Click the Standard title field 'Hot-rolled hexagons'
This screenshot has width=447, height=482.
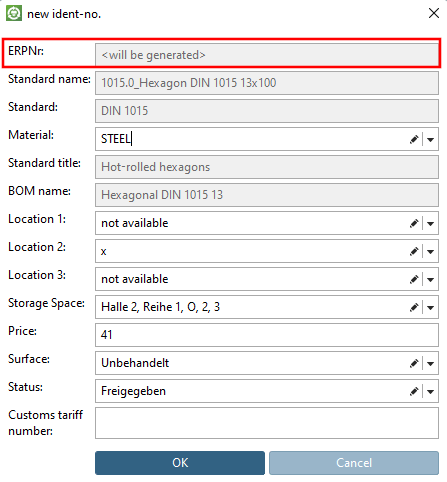(267, 167)
